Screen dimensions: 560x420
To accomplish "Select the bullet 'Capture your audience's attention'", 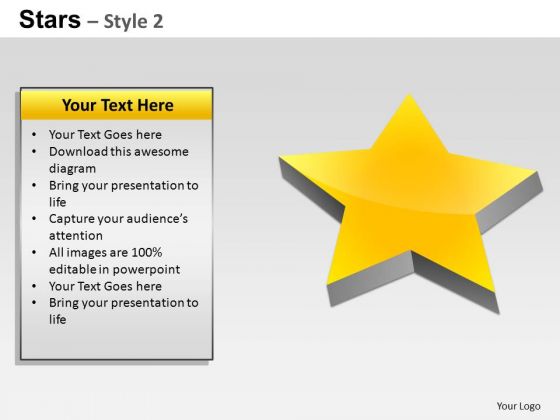I will pos(118,227).
